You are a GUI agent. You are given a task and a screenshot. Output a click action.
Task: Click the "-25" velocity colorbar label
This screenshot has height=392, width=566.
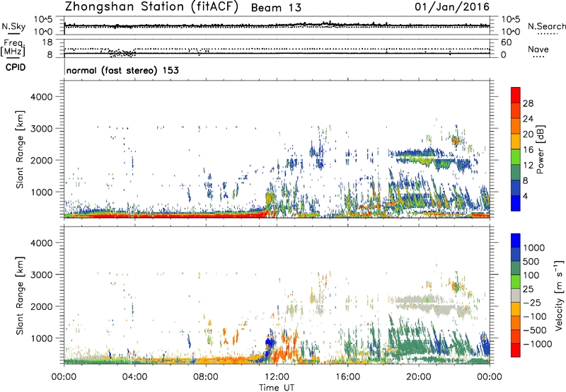tap(532, 303)
